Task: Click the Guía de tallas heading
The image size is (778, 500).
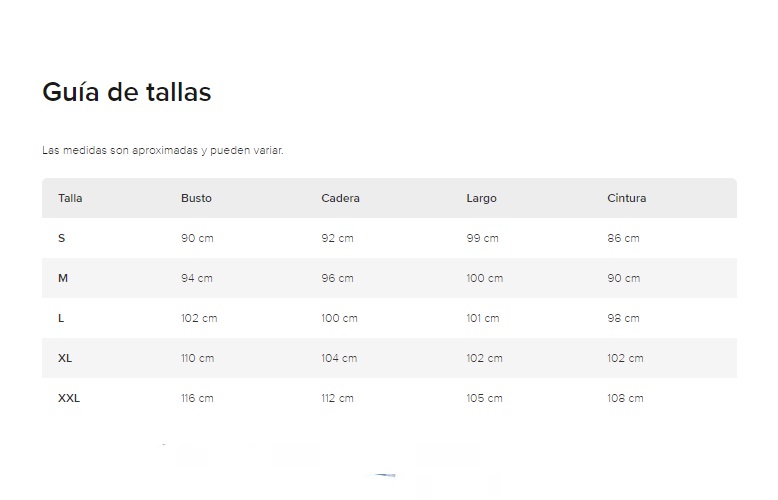Action: click(127, 92)
